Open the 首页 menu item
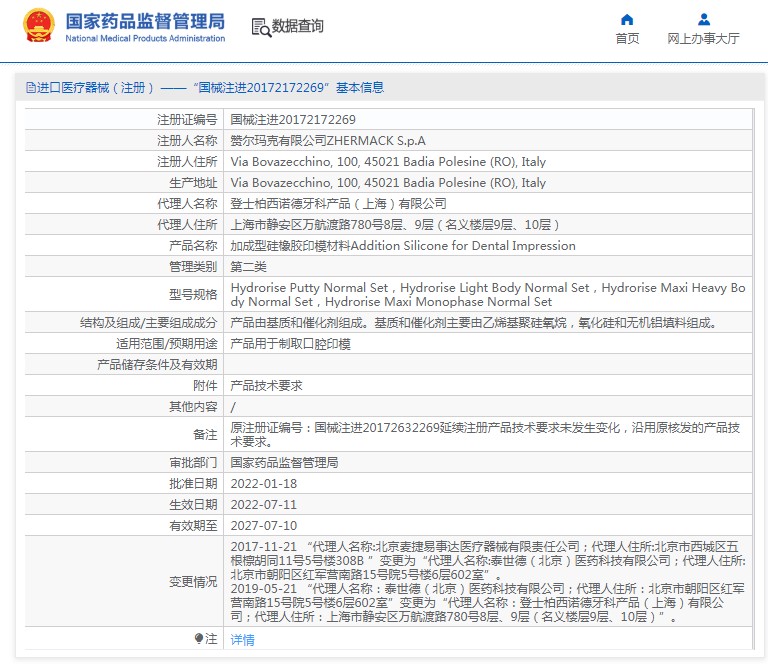This screenshot has width=768, height=664. [x=627, y=39]
